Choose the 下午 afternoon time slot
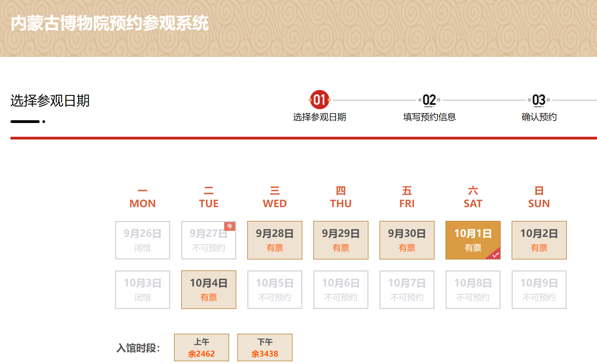 265,347
